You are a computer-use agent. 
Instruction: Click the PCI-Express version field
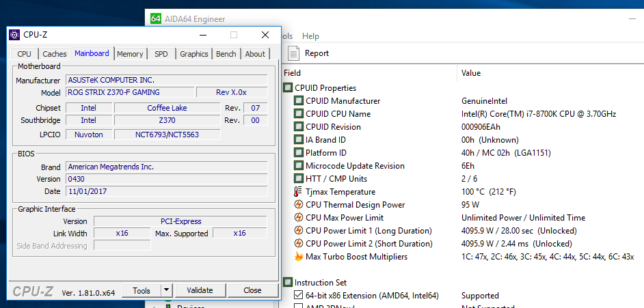point(180,221)
